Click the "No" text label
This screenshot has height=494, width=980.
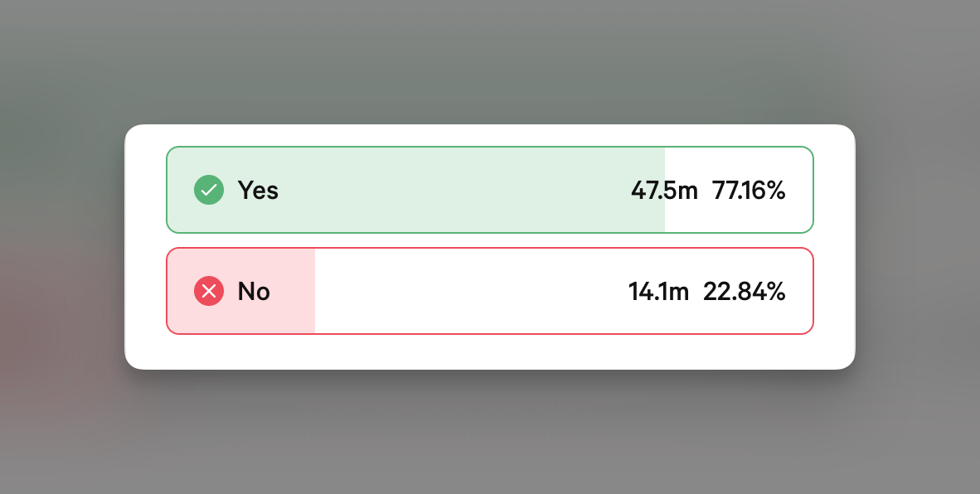pyautogui.click(x=254, y=292)
